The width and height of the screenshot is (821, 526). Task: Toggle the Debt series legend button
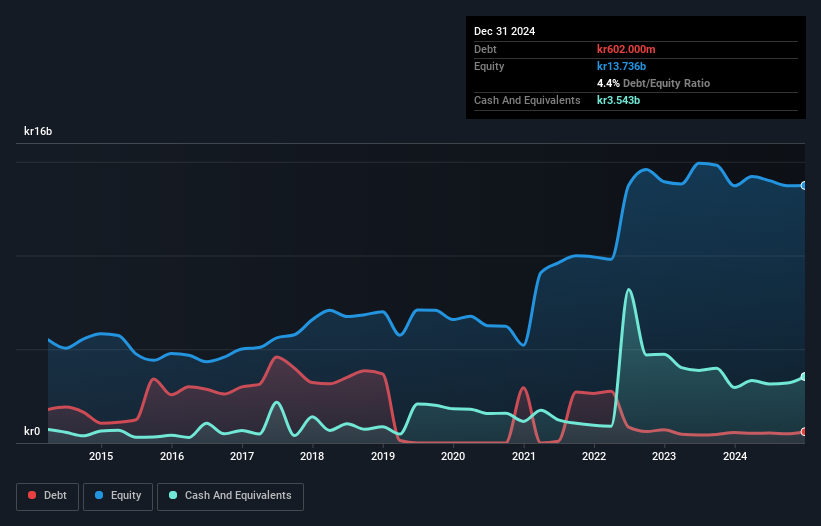tap(48, 496)
